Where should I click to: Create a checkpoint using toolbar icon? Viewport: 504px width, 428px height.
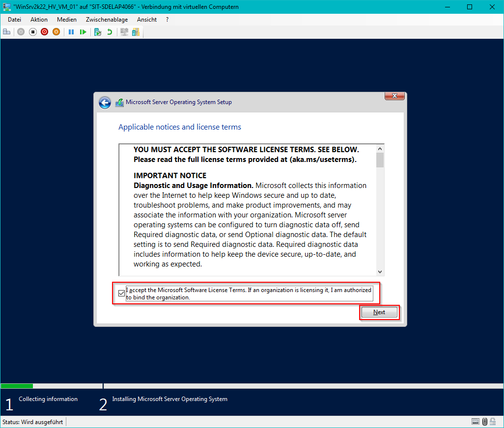pyautogui.click(x=98, y=32)
